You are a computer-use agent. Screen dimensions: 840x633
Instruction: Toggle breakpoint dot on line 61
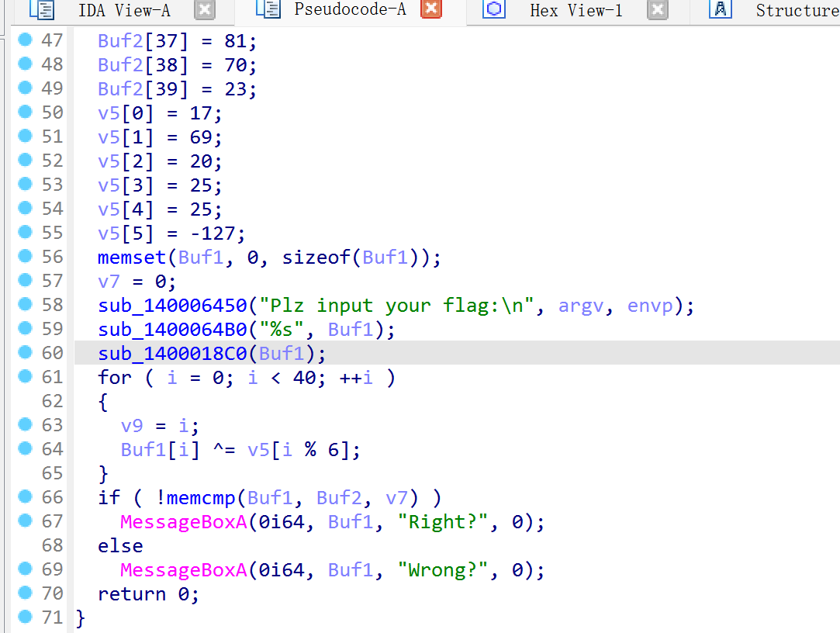click(25, 376)
